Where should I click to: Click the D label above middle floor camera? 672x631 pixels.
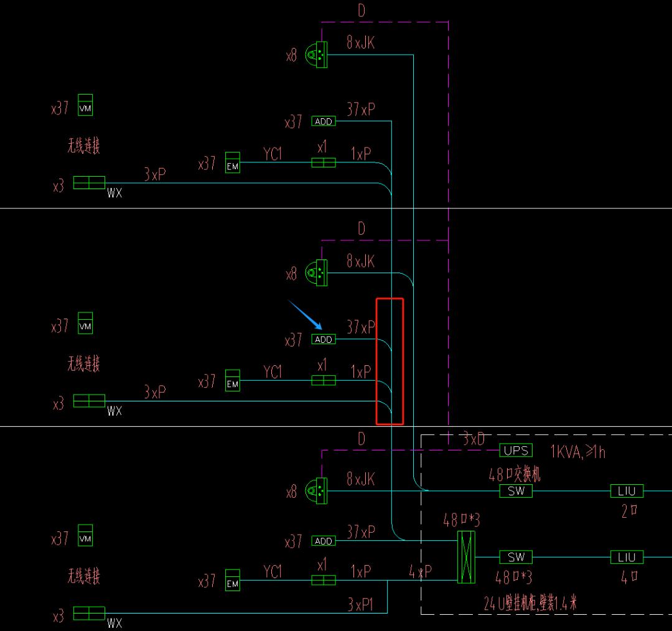click(362, 228)
